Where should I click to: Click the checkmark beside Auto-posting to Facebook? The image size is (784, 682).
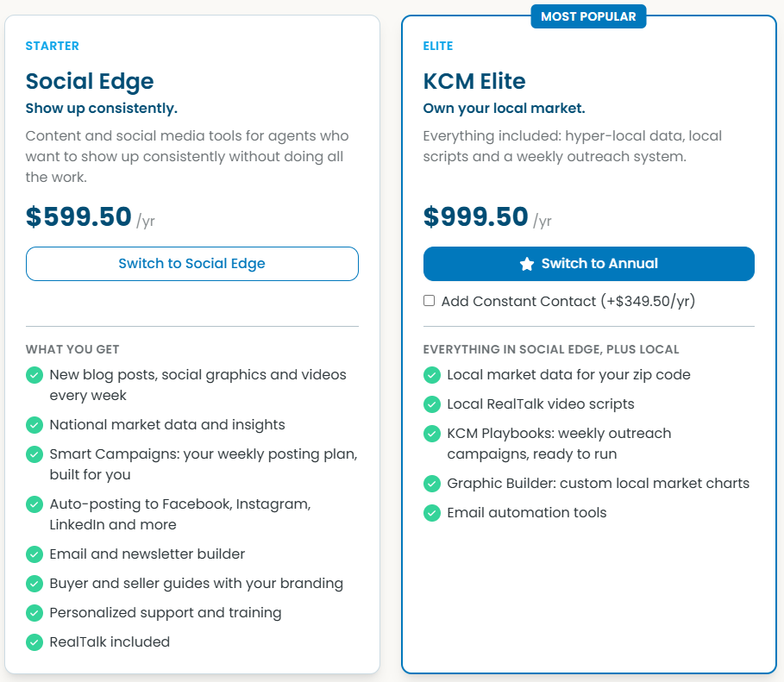(x=34, y=504)
